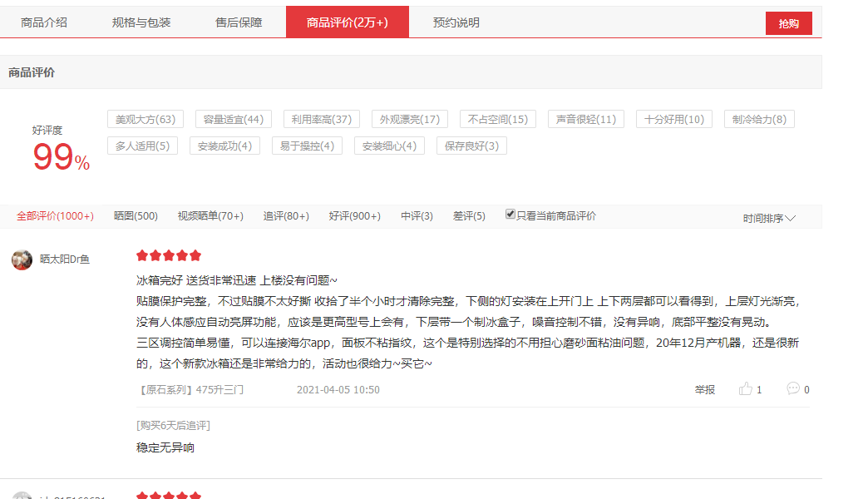Show 差评(5) negative reviews
This screenshot has width=868, height=499.
[469, 216]
